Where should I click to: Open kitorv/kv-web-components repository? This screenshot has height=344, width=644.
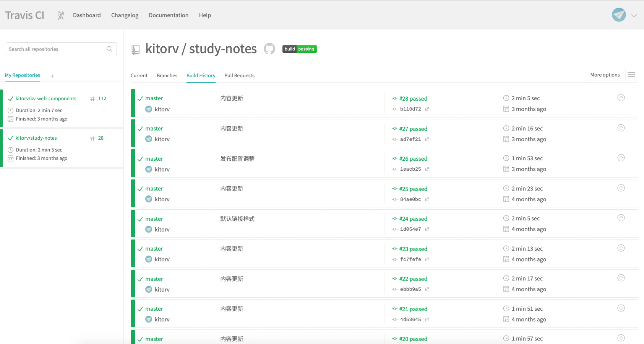click(x=46, y=98)
